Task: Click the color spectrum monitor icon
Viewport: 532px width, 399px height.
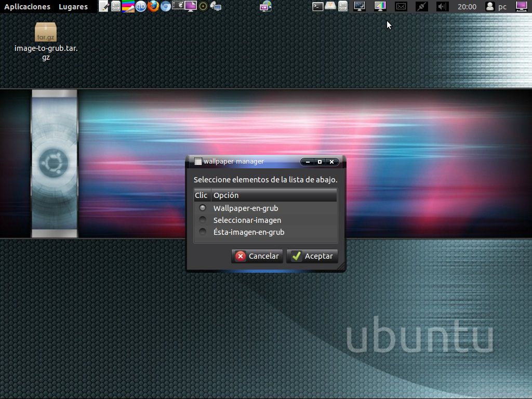Action: pos(380,6)
